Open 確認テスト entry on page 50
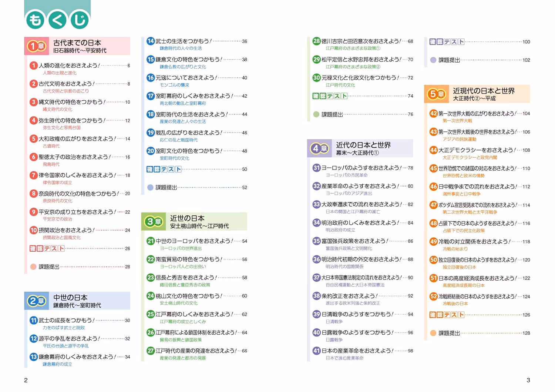The image size is (555, 392). coord(197,169)
